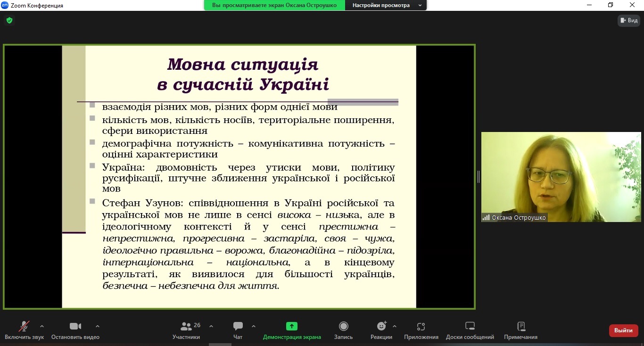644x346 pixels.
Task: Open the Чат chat panel
Action: [238, 327]
